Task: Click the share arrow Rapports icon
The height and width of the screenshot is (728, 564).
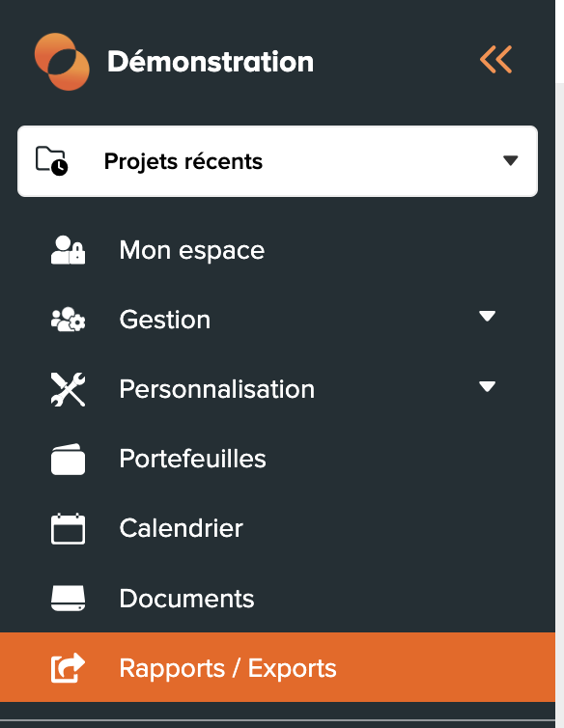Action: pos(68,667)
